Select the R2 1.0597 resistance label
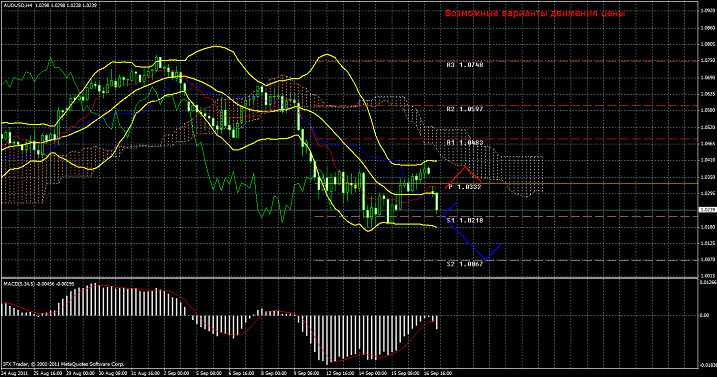717x377 pixels. 465,110
